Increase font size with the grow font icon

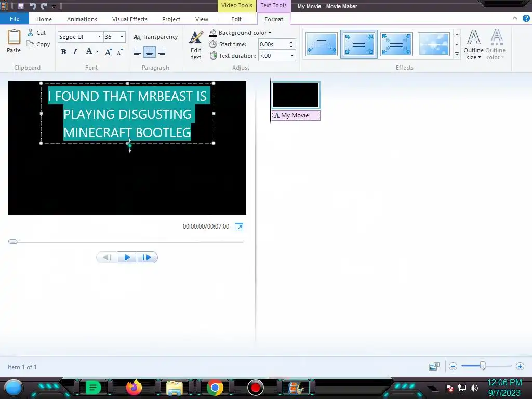pos(108,52)
